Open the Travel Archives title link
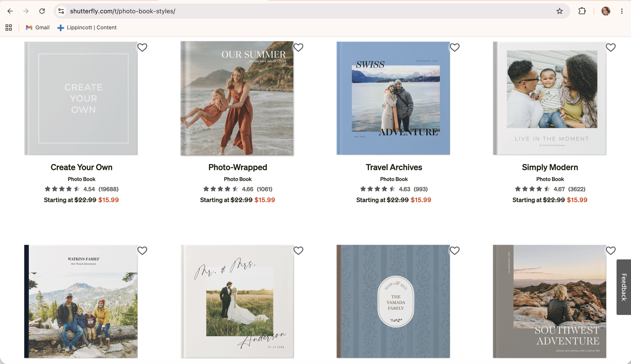Image resolution: width=631 pixels, height=364 pixels. pyautogui.click(x=394, y=167)
